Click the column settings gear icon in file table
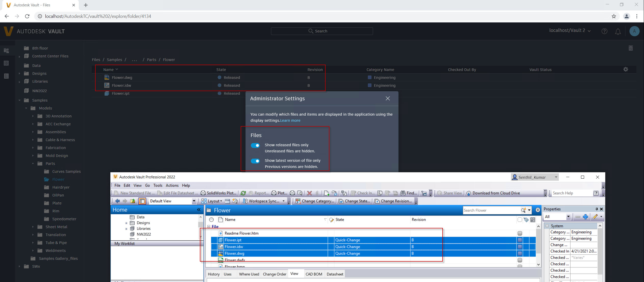The height and width of the screenshot is (282, 644). (x=626, y=69)
